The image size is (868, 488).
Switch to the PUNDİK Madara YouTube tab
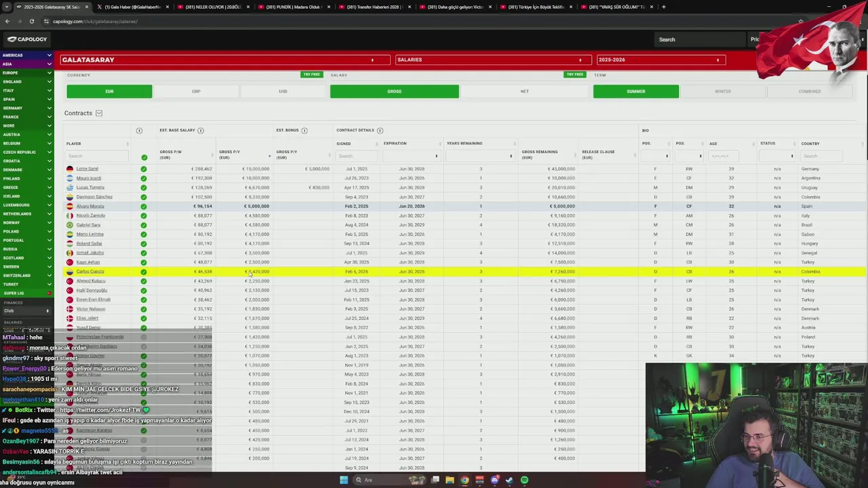293,7
